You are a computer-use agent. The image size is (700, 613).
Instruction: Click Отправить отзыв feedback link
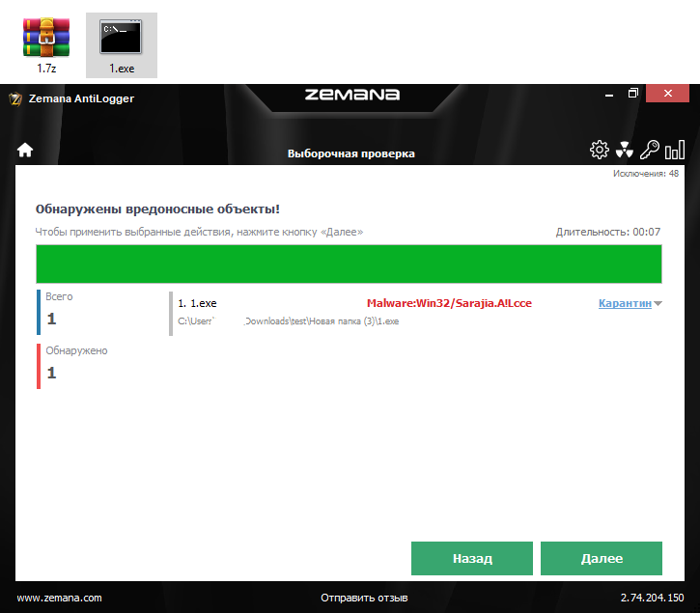pos(364,598)
